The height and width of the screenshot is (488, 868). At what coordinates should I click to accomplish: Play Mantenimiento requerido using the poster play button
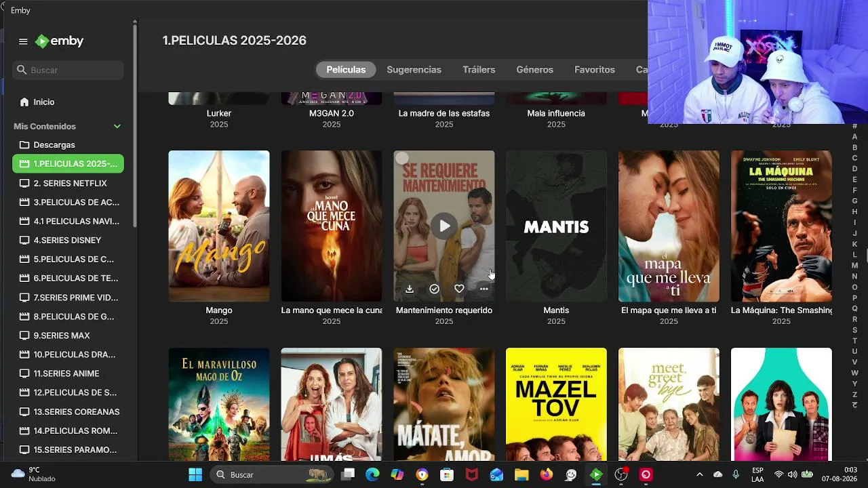coord(444,226)
